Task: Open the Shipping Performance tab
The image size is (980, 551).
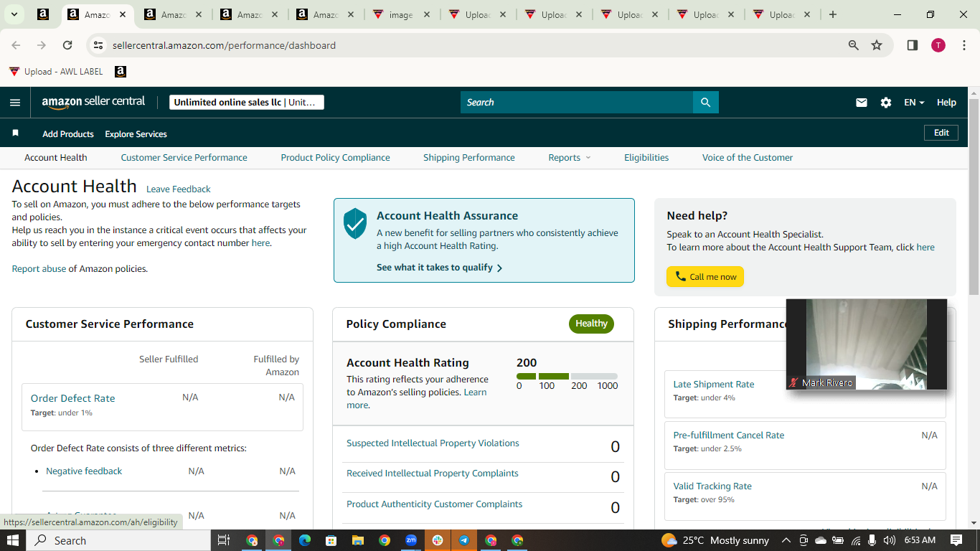Action: (469, 158)
